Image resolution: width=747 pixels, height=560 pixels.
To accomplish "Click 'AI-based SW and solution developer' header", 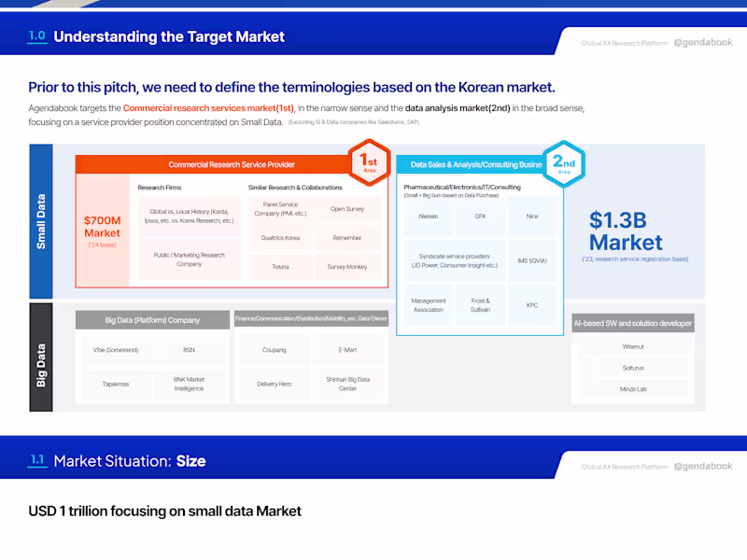I will tap(633, 323).
